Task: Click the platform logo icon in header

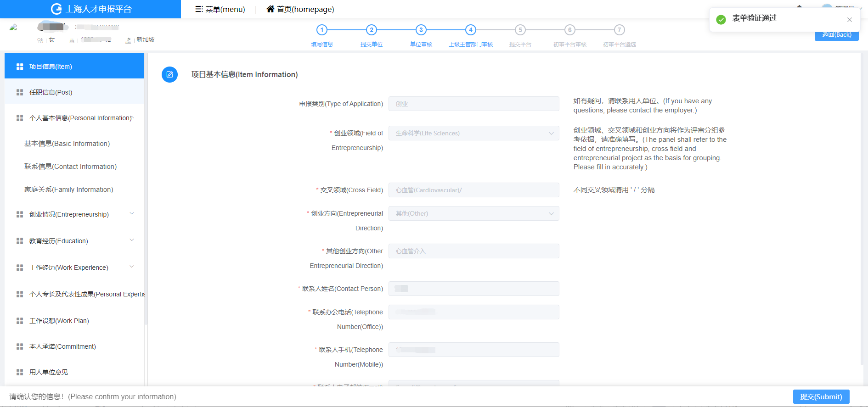Action: click(x=56, y=9)
